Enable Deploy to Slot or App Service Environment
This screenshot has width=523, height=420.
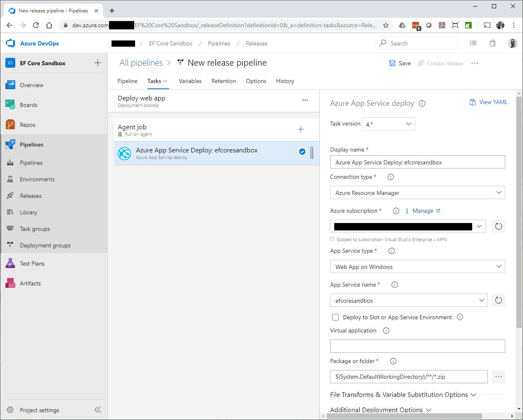[335, 317]
